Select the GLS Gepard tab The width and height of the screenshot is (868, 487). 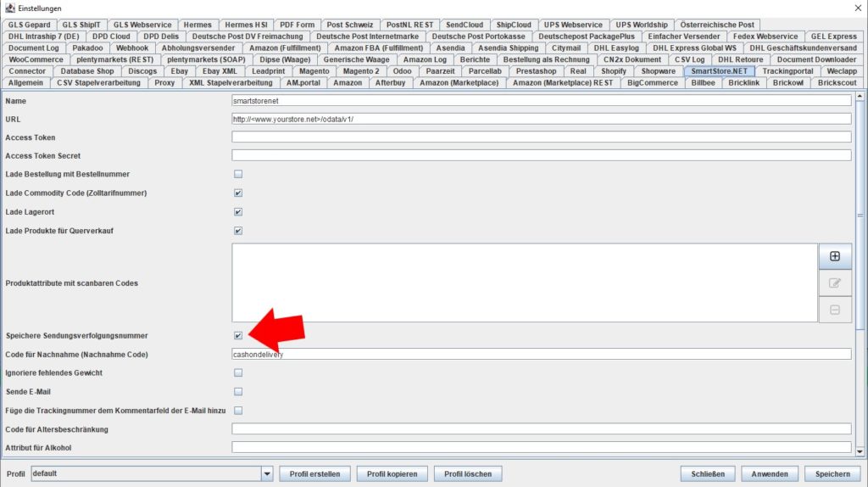(29, 25)
